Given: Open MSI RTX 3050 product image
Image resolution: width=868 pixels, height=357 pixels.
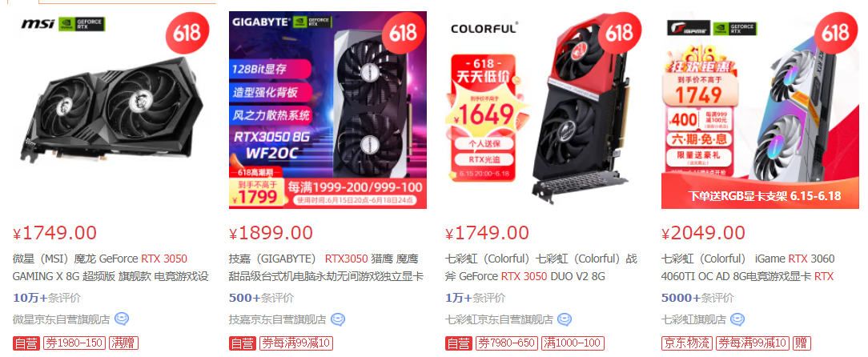Looking at the screenshot, I should 111,110.
